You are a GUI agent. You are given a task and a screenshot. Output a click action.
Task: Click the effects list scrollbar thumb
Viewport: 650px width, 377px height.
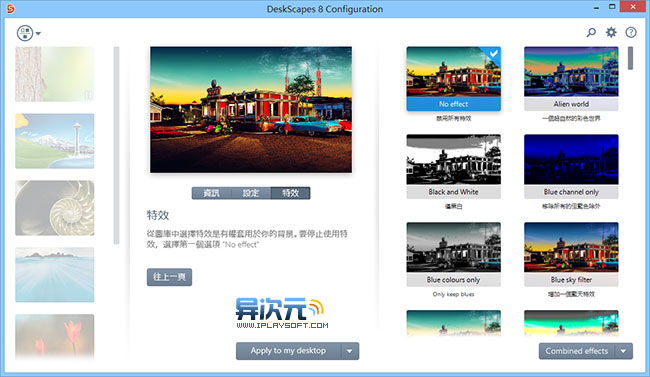tap(631, 58)
